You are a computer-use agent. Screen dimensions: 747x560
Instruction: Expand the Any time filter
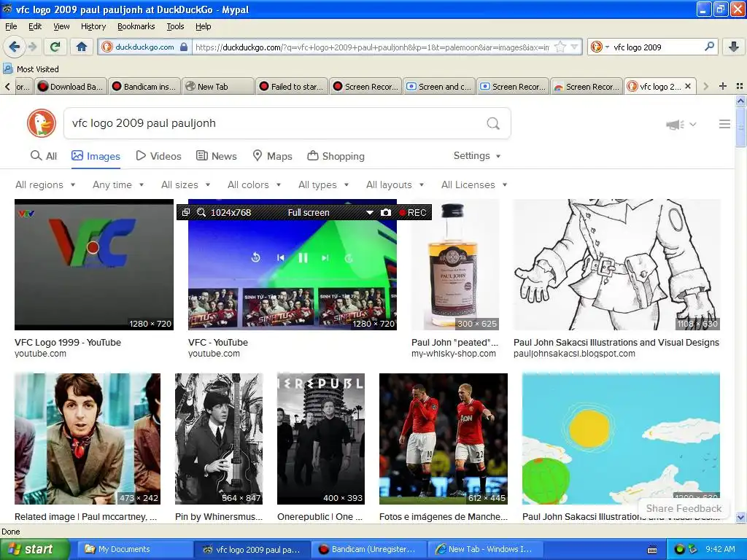117,184
